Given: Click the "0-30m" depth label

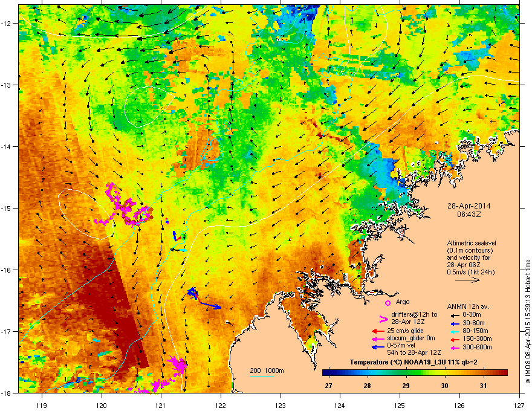Looking at the screenshot, I should coord(472,315).
